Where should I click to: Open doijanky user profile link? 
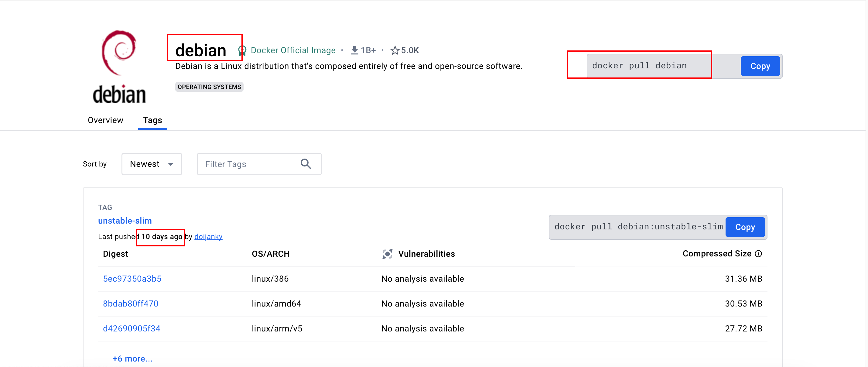click(208, 237)
